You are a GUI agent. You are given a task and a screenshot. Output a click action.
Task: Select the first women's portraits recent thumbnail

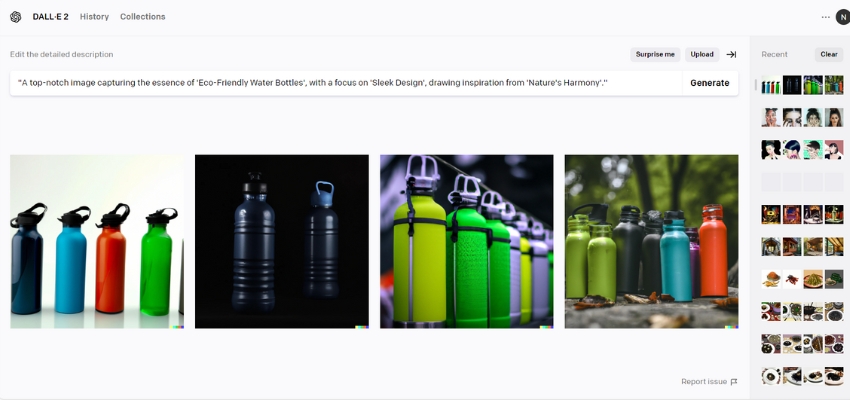(771, 118)
